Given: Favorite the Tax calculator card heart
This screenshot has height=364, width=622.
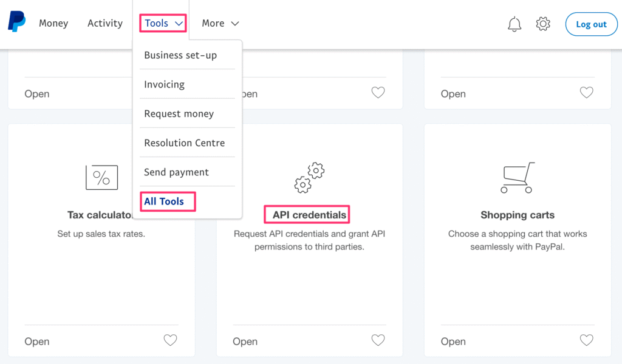Looking at the screenshot, I should tap(171, 340).
